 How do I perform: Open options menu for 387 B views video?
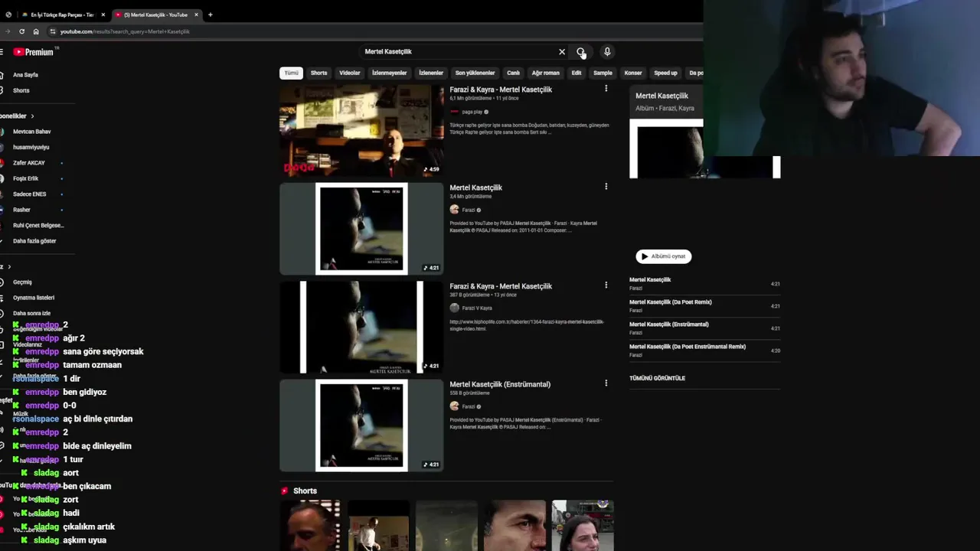click(606, 285)
